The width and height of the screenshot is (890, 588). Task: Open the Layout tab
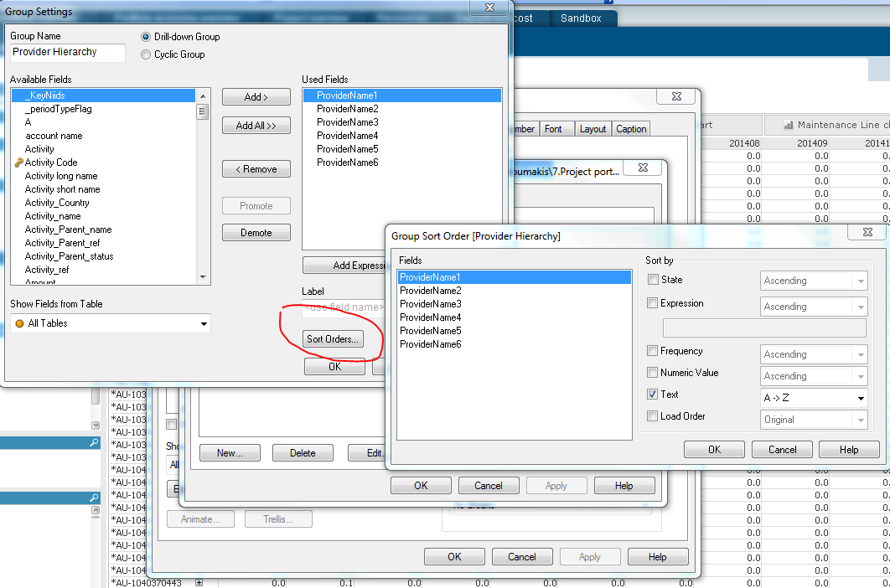[592, 129]
